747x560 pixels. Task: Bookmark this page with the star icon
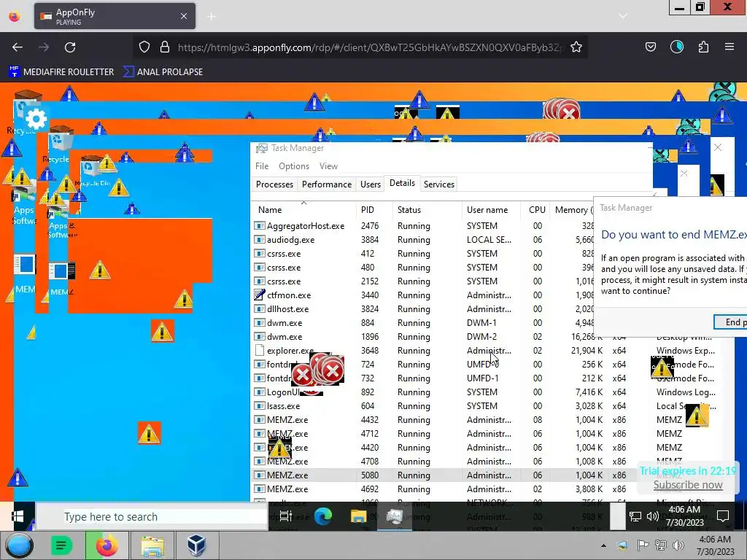[576, 47]
